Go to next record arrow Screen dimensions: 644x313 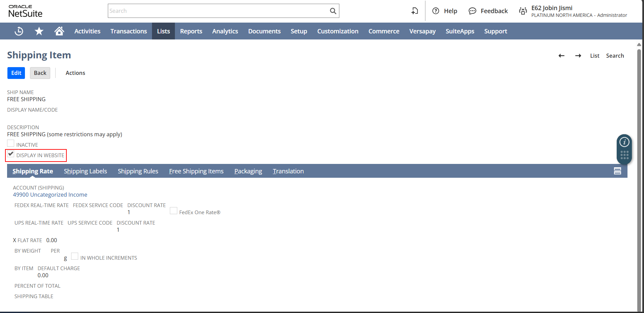(x=578, y=56)
